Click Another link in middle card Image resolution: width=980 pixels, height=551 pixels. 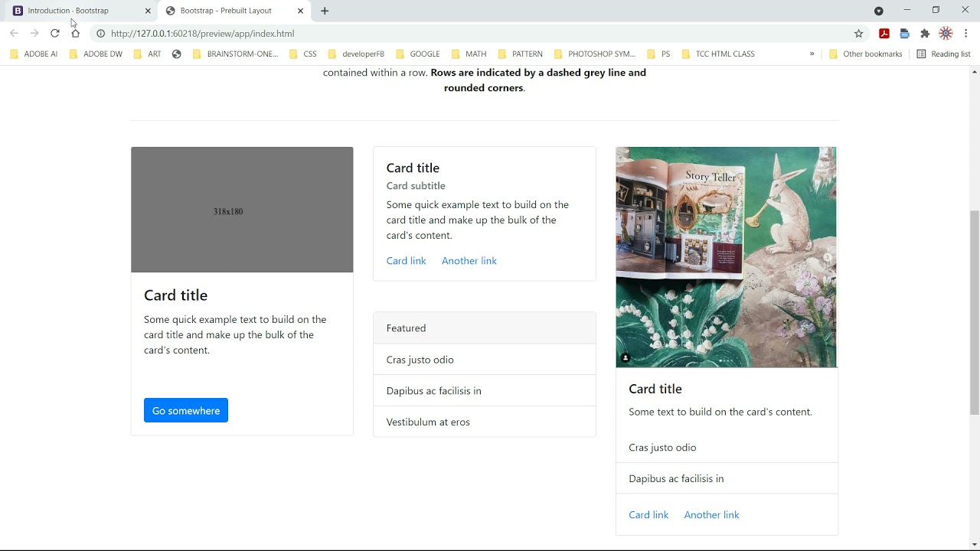[x=469, y=261]
